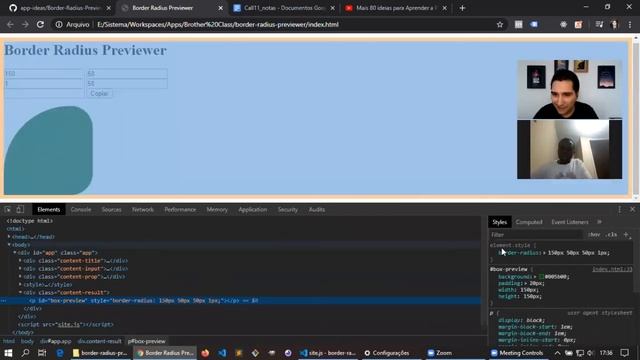Image resolution: width=640 pixels, height=360 pixels.
Task: Collapse the div id app node
Action: click(15, 253)
